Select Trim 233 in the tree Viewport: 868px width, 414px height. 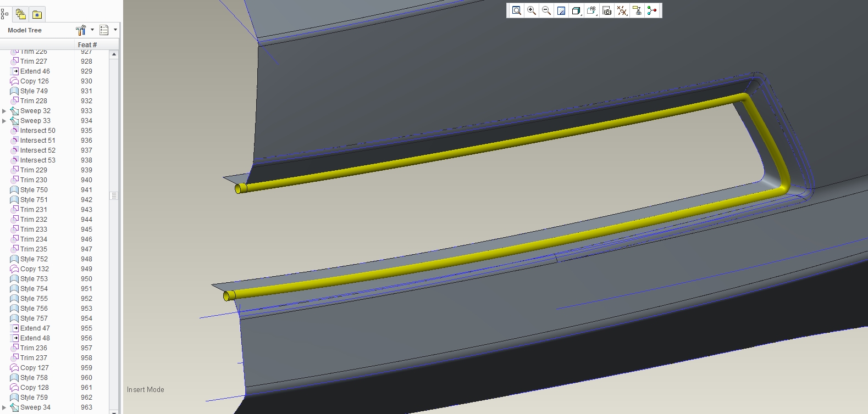(34, 230)
